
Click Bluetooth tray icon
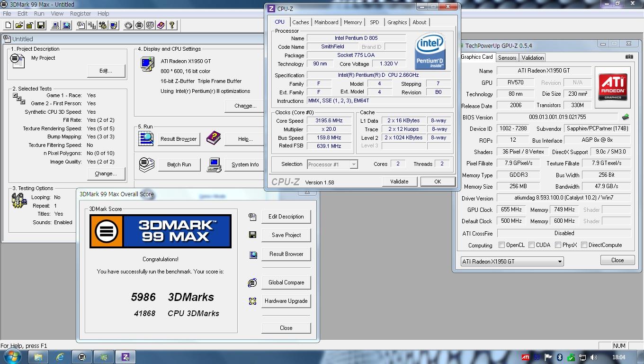pos(559,357)
